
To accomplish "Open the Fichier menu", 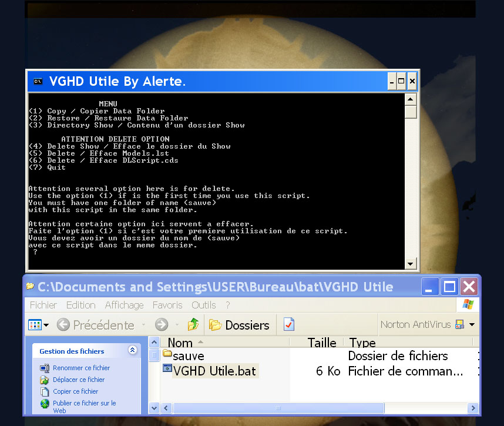I will [43, 305].
